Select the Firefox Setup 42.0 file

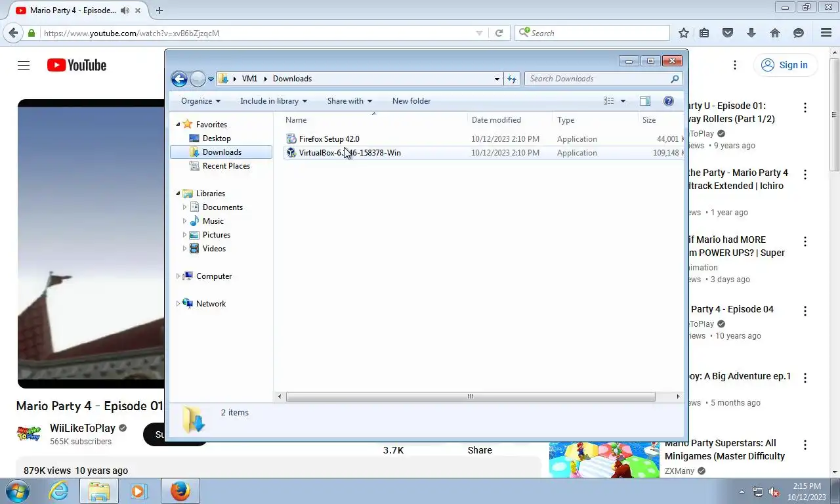tap(329, 139)
